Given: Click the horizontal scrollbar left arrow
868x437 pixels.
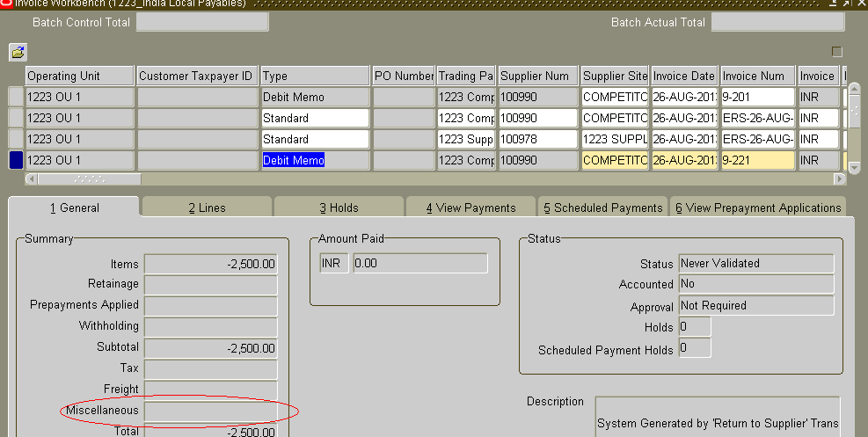Looking at the screenshot, I should pos(32,179).
